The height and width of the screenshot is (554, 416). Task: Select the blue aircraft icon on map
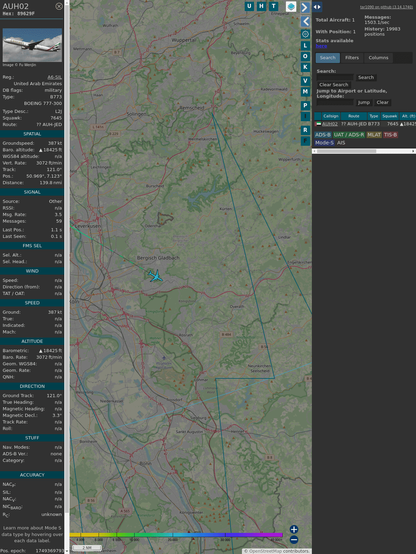coord(156,276)
